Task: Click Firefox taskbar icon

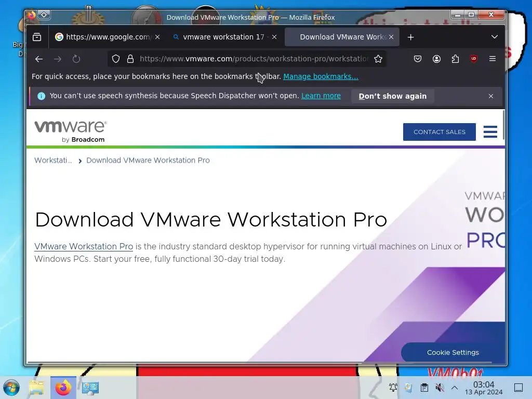Action: 63,388
